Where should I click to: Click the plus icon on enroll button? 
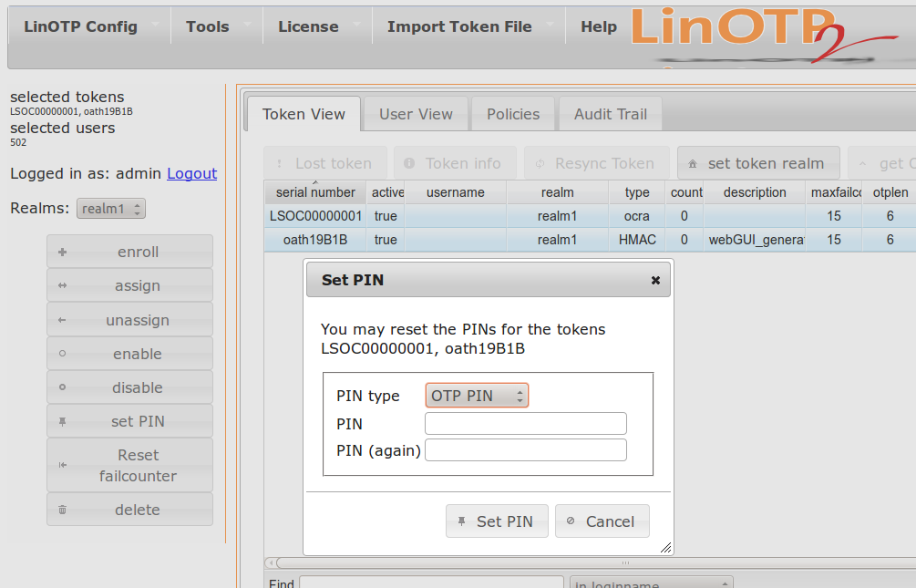(x=62, y=253)
